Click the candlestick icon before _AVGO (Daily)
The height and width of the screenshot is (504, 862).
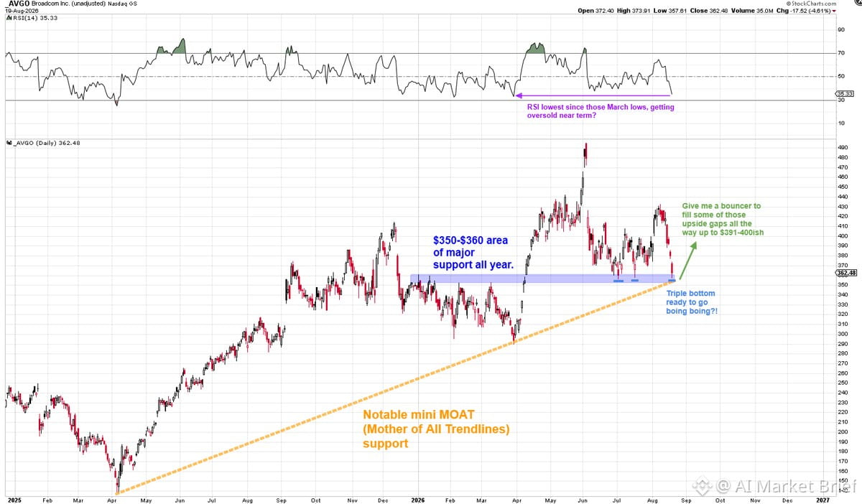coord(8,143)
